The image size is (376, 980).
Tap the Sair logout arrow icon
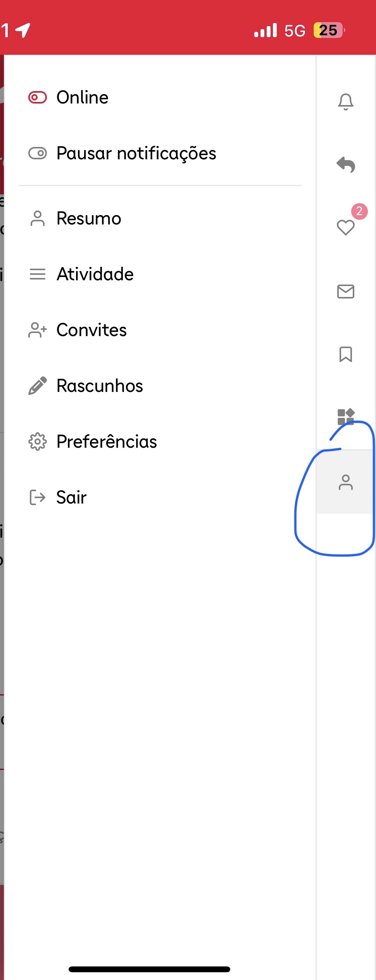(x=38, y=497)
